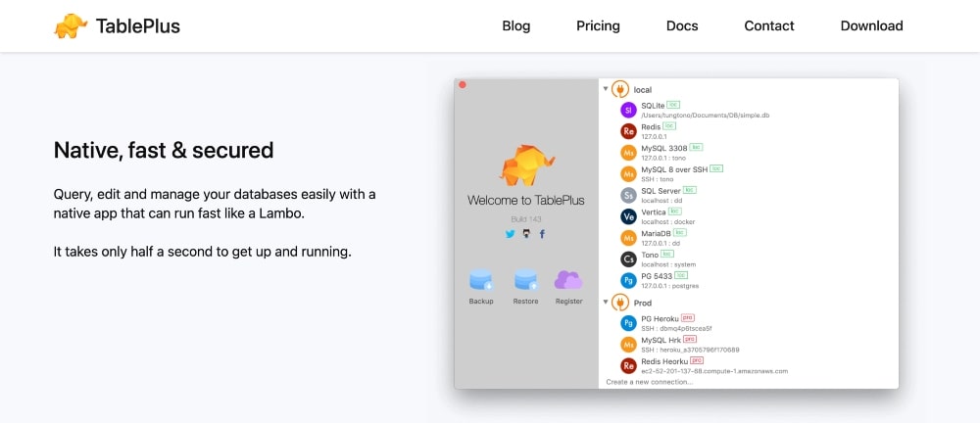Open the Contact page

coord(769,26)
